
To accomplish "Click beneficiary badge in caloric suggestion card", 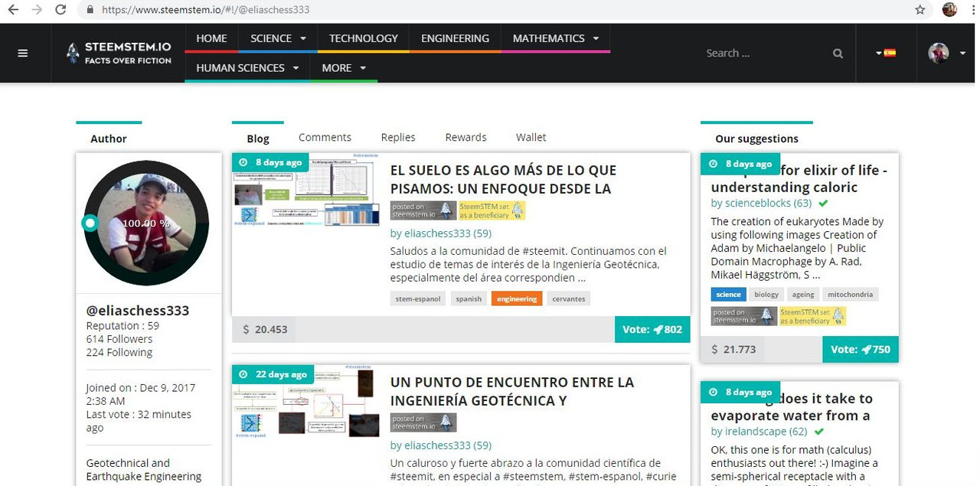I will [x=813, y=316].
